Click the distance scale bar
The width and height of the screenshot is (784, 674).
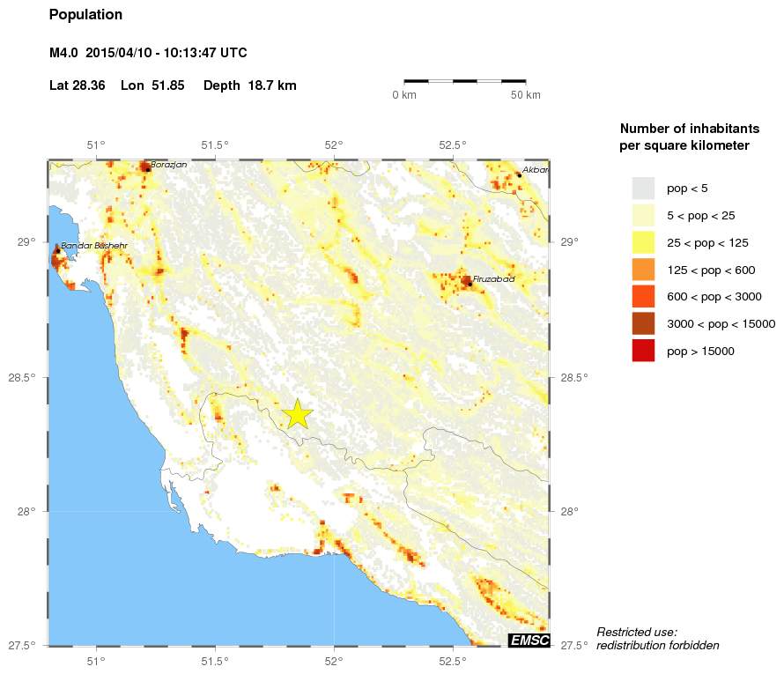click(x=465, y=81)
